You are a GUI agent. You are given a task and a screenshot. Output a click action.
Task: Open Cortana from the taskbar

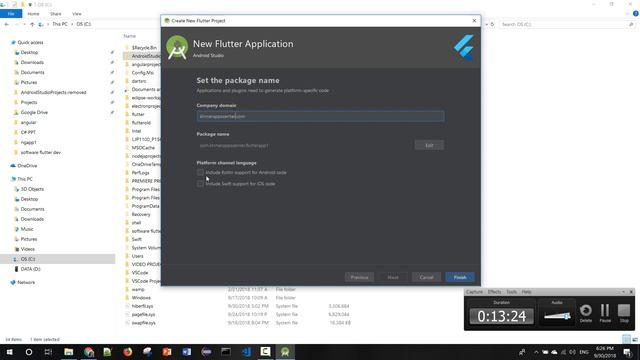(29, 352)
